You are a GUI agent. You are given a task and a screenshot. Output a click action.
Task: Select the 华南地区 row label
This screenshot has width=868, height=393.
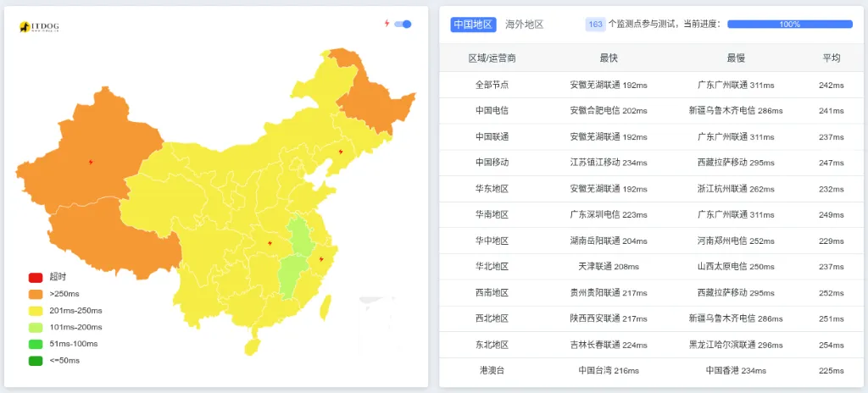click(492, 215)
